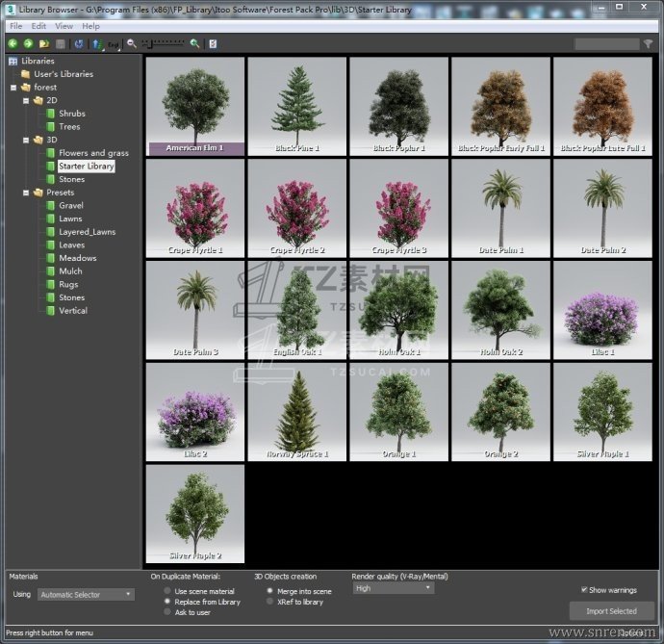The image size is (664, 644).
Task: Select the Meadows preset library icon
Action: tap(51, 258)
